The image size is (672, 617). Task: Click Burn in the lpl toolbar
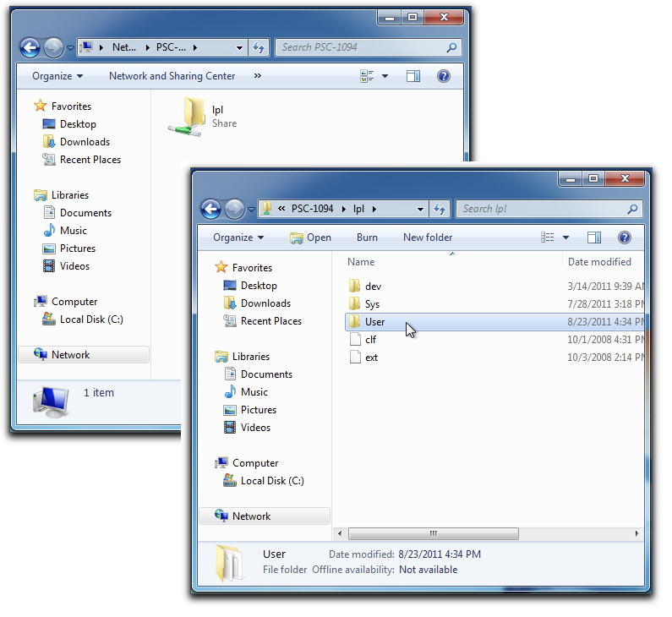click(368, 238)
